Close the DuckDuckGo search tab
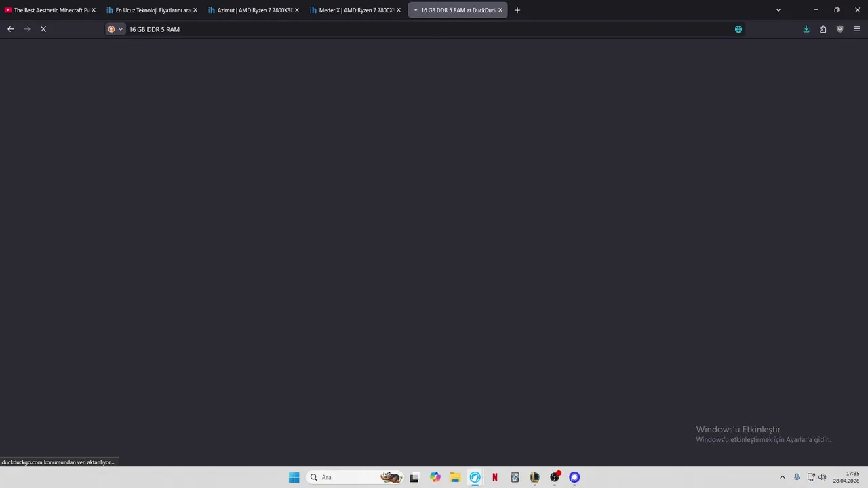 pyautogui.click(x=500, y=10)
